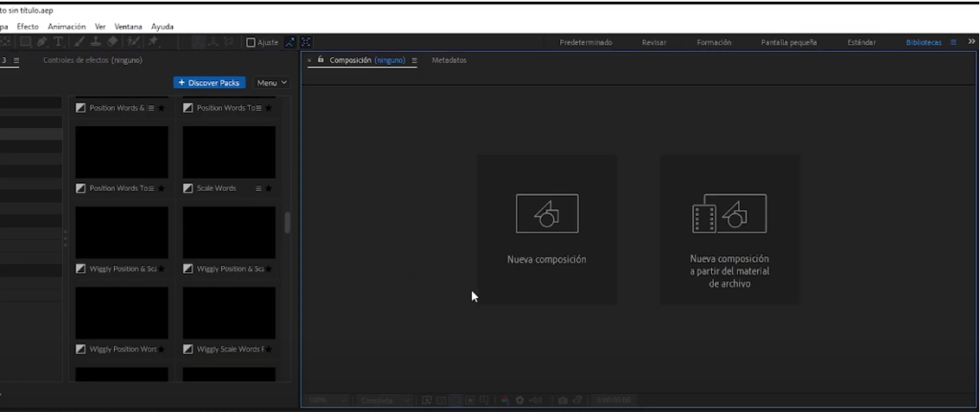Click the new composition from footage icon
Screen dimensions: 980x412
click(729, 213)
